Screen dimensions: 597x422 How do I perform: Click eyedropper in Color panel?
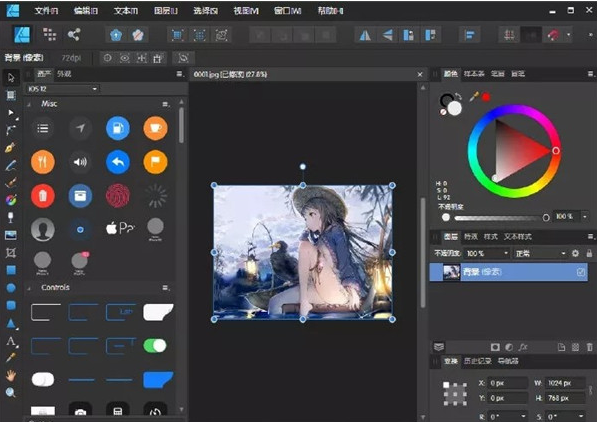[x=474, y=97]
